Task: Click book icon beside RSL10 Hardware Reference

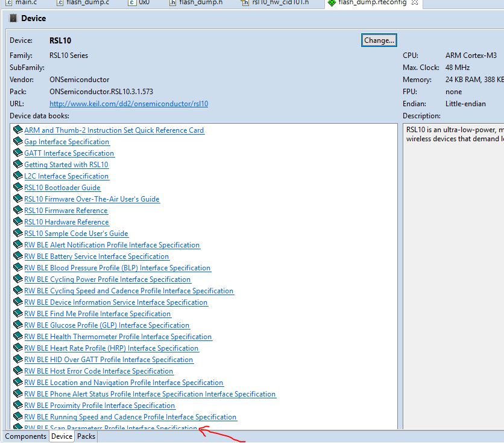Action: click(x=17, y=221)
